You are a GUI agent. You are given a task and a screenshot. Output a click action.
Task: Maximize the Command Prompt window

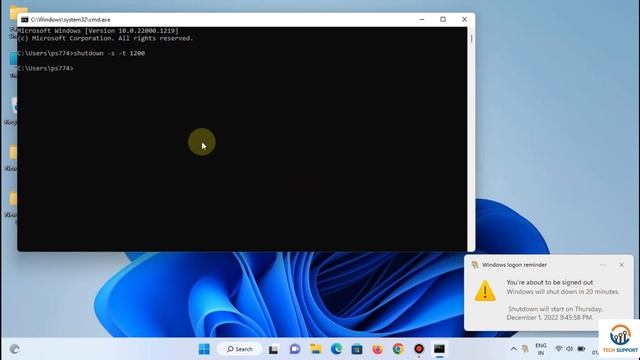[443, 19]
